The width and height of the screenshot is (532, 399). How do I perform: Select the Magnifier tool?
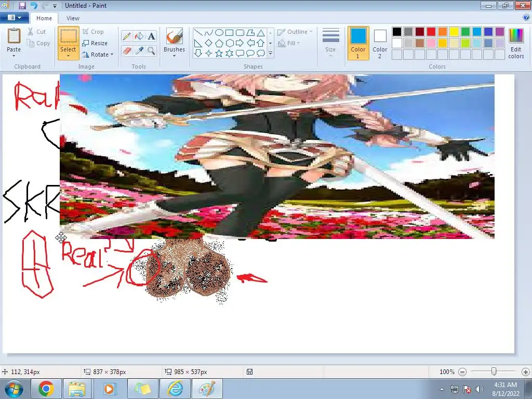click(151, 51)
